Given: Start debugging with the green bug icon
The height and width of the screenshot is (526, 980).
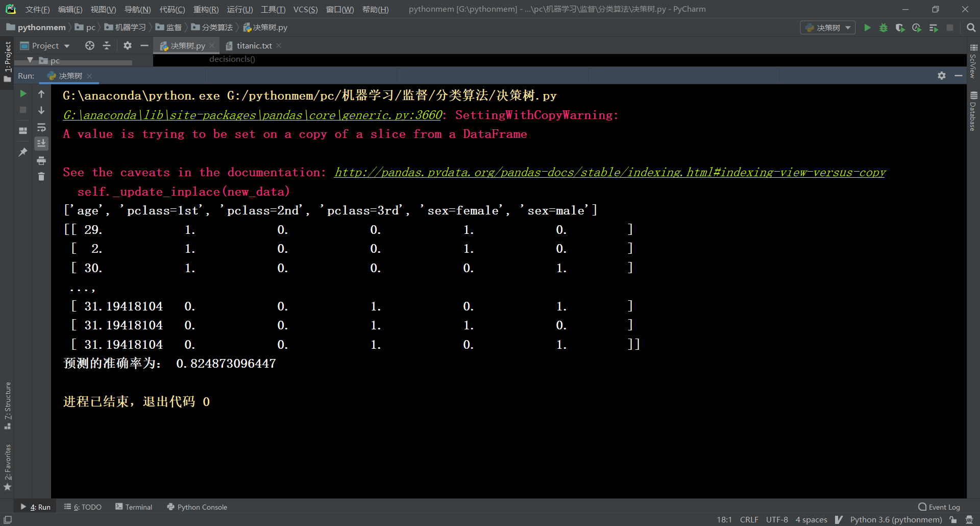Looking at the screenshot, I should [884, 28].
